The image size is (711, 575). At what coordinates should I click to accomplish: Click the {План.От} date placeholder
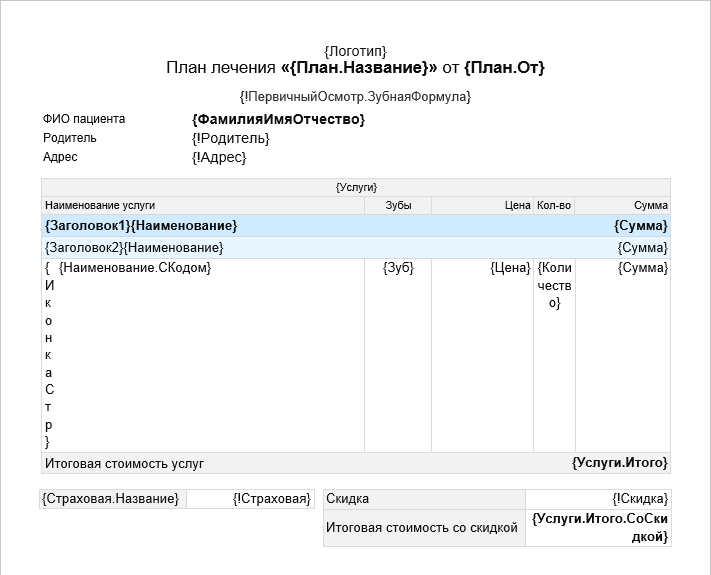pyautogui.click(x=504, y=68)
